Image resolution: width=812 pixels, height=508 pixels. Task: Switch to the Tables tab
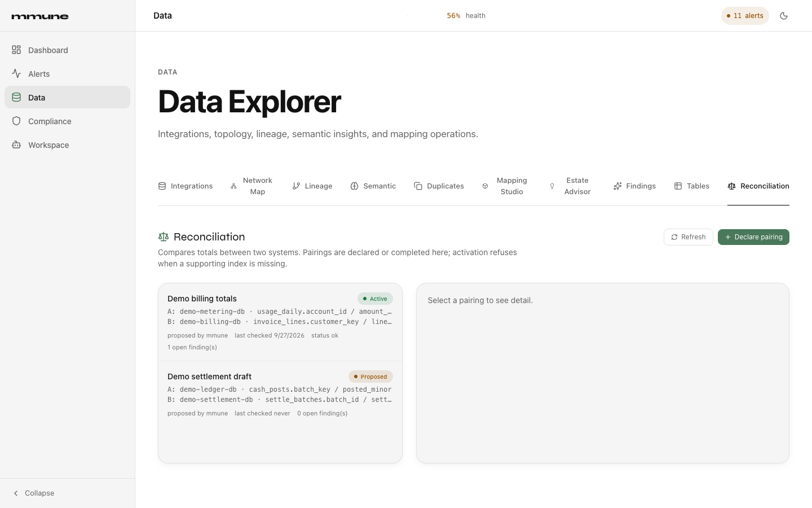click(x=692, y=186)
